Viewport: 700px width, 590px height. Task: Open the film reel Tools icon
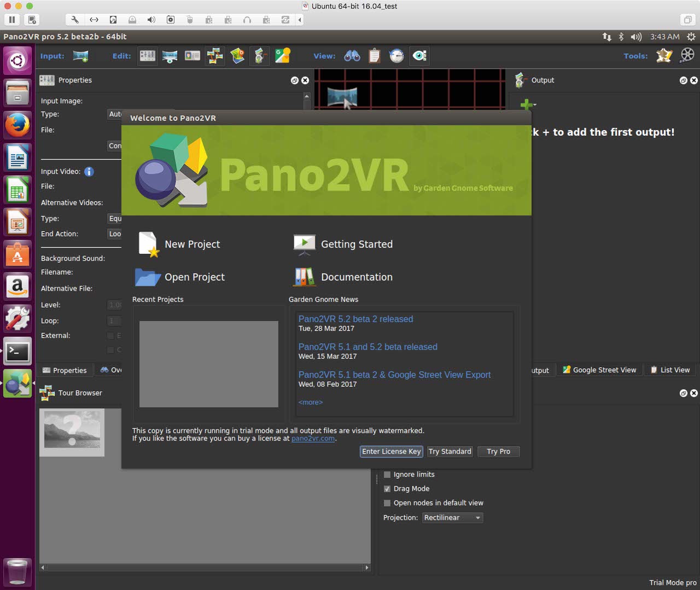pyautogui.click(x=687, y=55)
